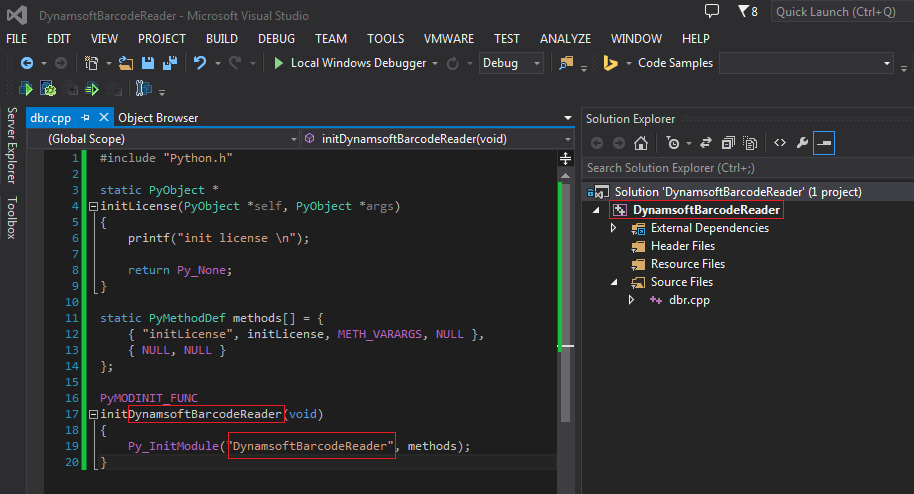
Task: Toggle Preview Selected Items button in Solution Explorer
Action: pos(823,143)
